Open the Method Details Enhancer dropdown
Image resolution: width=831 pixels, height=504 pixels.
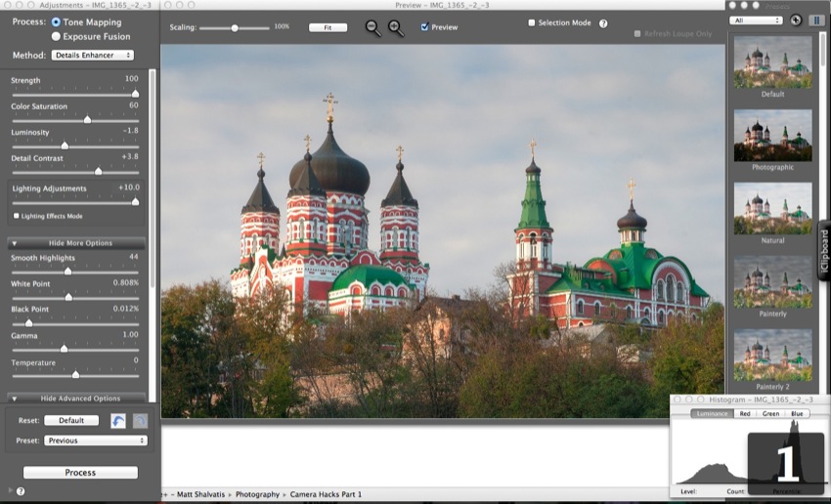click(92, 55)
